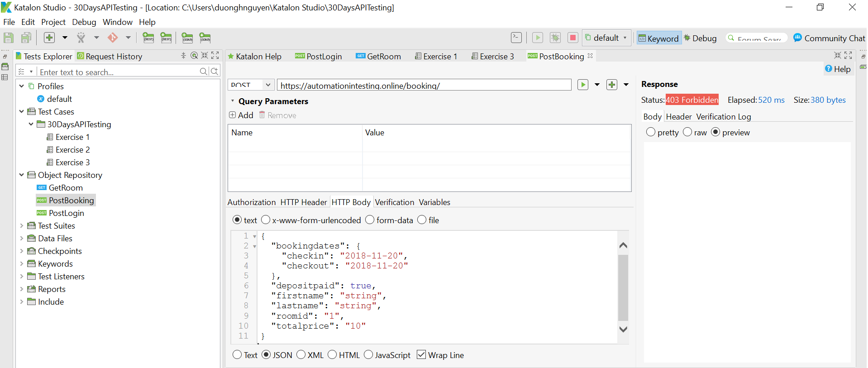Click the body editor vertical scrollbar thumb
This screenshot has height=368, width=868.
click(x=623, y=288)
